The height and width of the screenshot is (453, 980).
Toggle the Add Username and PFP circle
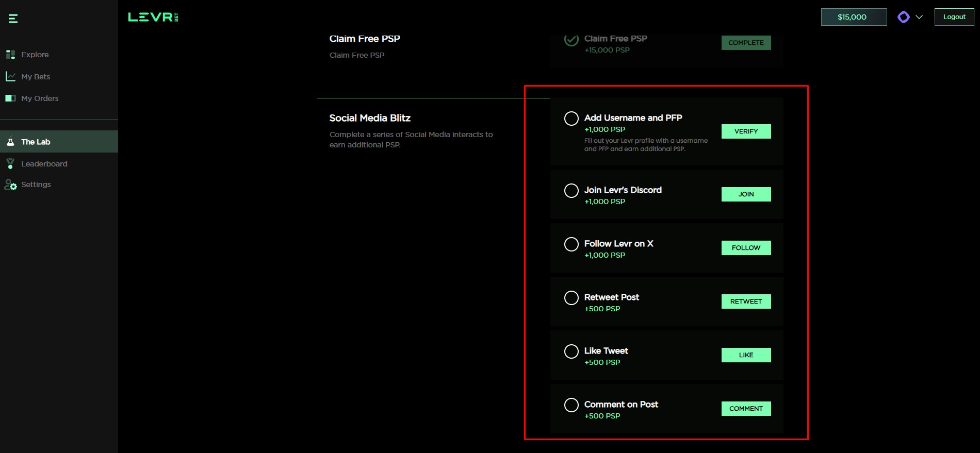[x=571, y=119]
